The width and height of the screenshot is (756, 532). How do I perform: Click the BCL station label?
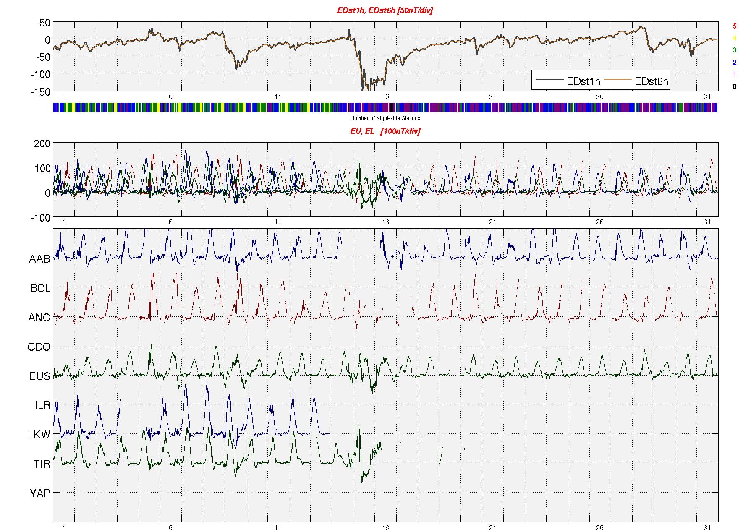(x=40, y=288)
